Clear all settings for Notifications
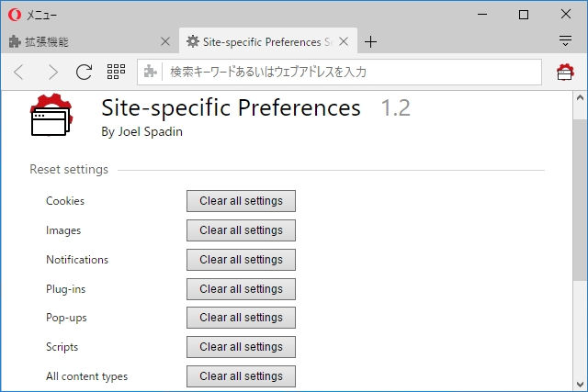This screenshot has width=588, height=392. pos(241,260)
